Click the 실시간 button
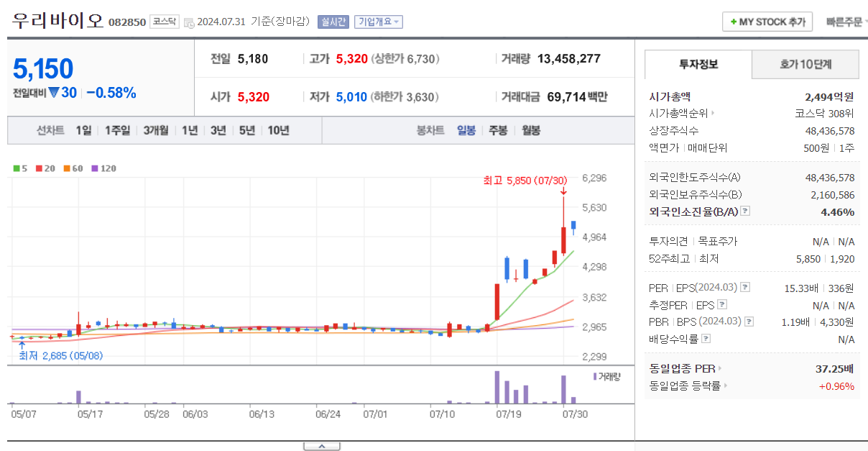This screenshot has width=868, height=451. click(x=333, y=22)
